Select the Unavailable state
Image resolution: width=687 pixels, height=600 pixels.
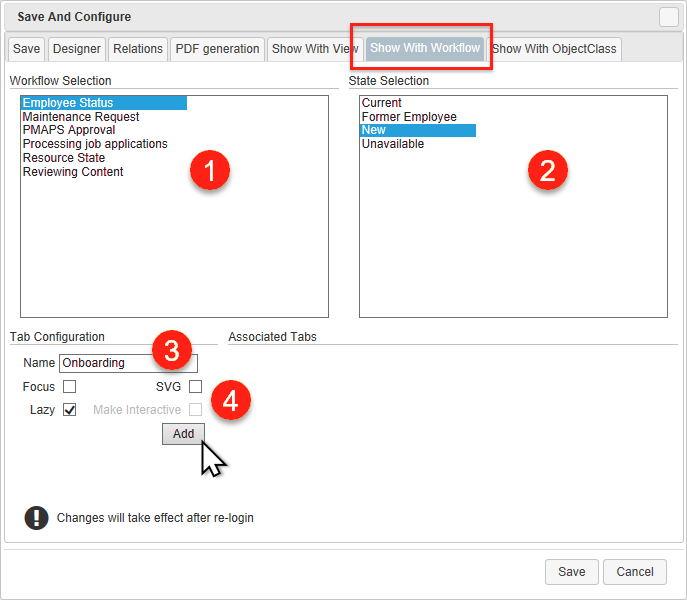(x=393, y=144)
